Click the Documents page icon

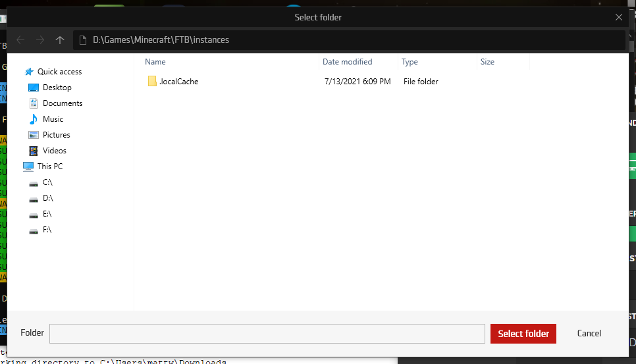coord(34,103)
